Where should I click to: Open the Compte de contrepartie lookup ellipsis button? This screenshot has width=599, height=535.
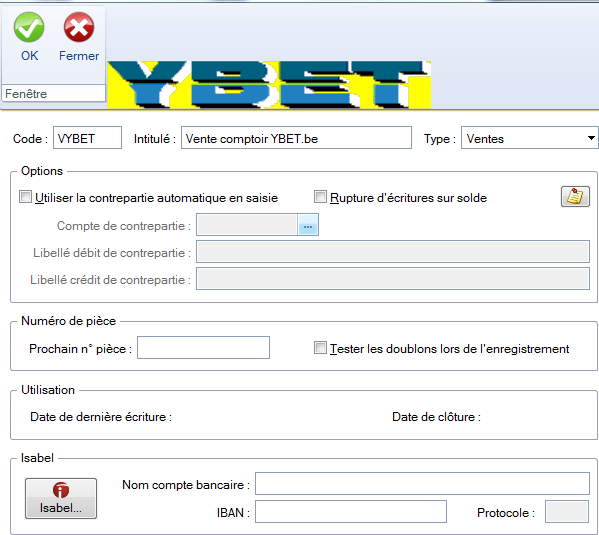click(308, 225)
